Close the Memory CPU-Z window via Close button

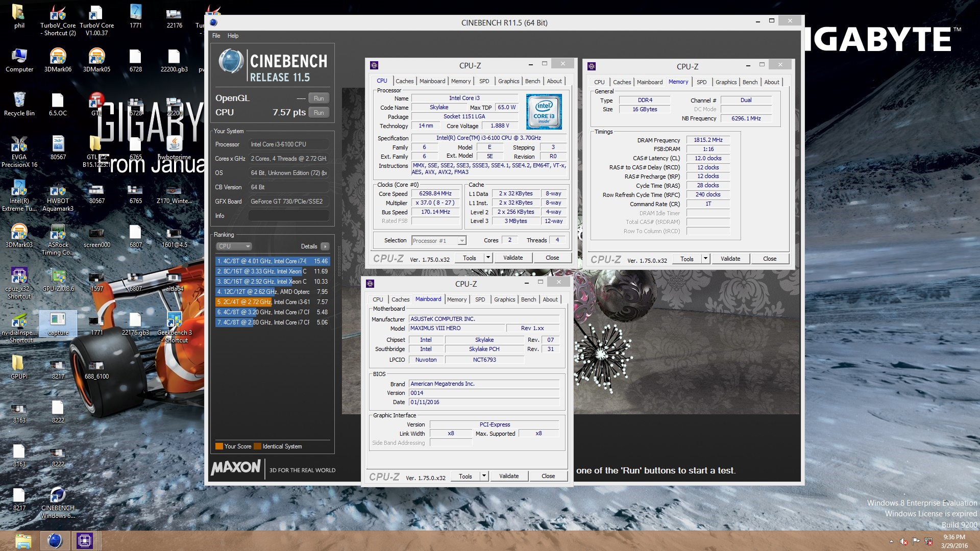(770, 259)
